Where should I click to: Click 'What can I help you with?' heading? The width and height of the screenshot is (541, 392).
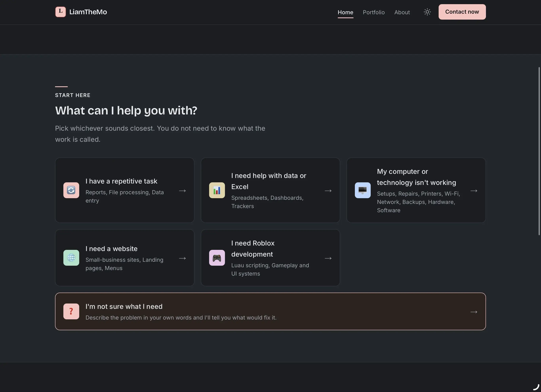pos(126,110)
